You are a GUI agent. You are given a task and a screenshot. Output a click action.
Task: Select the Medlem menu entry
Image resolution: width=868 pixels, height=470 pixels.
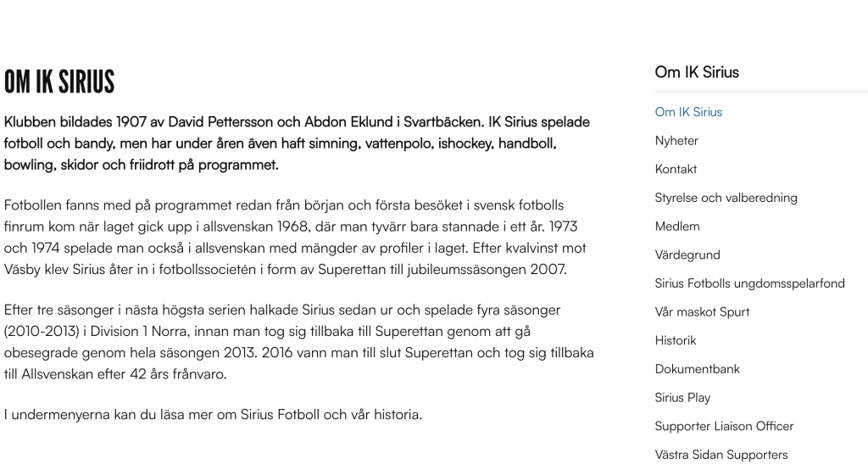click(677, 227)
